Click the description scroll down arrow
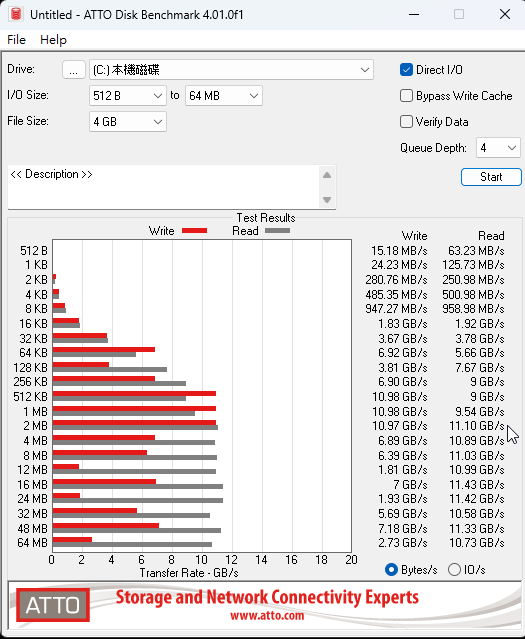The height and width of the screenshot is (639, 525). click(327, 200)
